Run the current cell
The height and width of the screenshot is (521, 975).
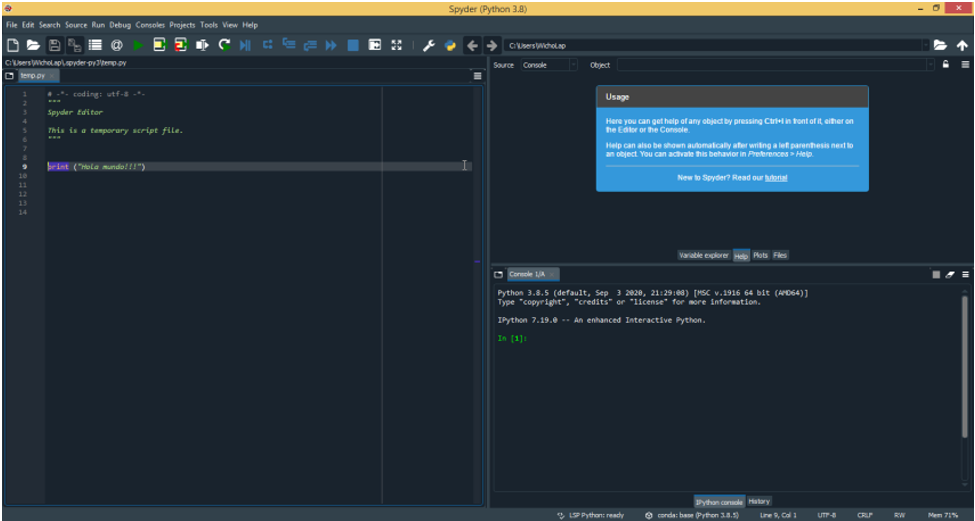tap(160, 45)
